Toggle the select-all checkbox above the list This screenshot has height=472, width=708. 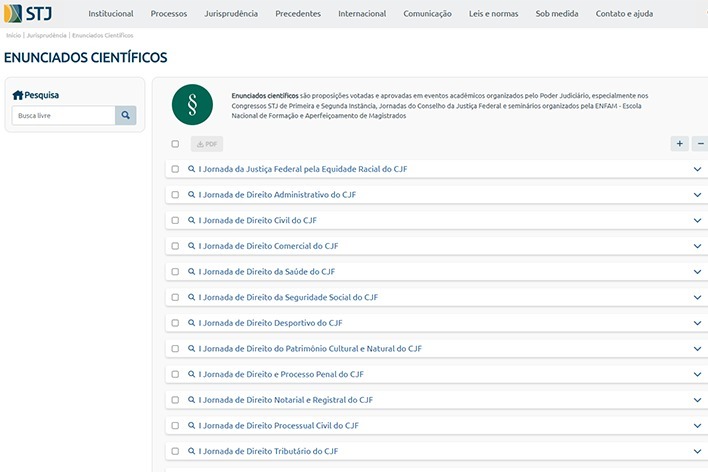coord(175,144)
